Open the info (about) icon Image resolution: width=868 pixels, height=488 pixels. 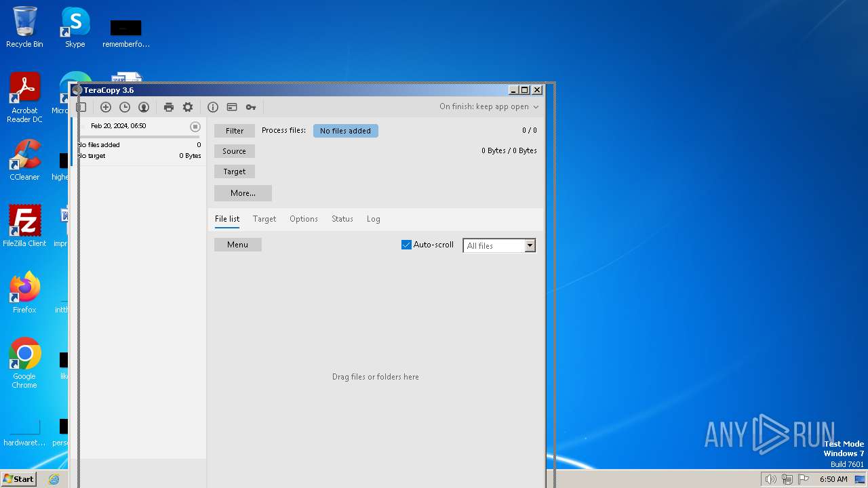(213, 107)
